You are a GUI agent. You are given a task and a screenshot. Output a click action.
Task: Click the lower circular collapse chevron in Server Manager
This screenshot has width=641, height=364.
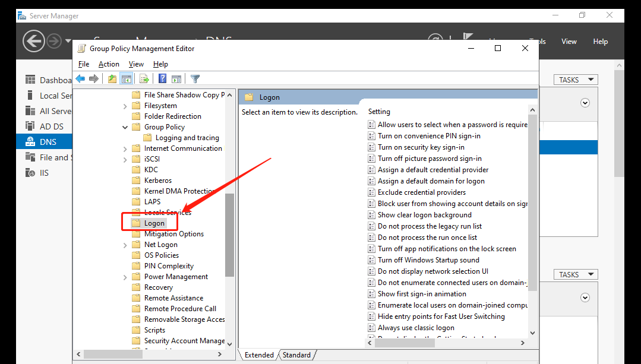tap(585, 298)
